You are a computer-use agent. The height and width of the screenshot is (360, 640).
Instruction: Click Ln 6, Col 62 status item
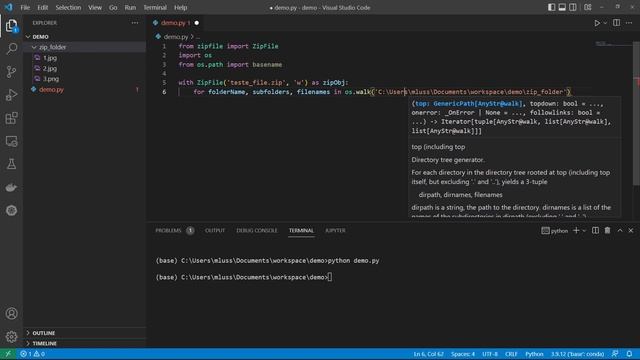pyautogui.click(x=428, y=354)
